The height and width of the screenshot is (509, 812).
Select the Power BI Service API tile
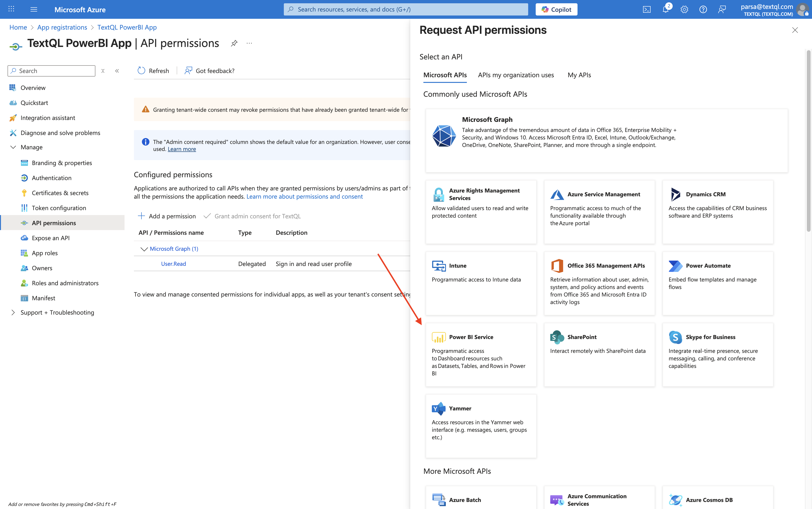pos(481,354)
